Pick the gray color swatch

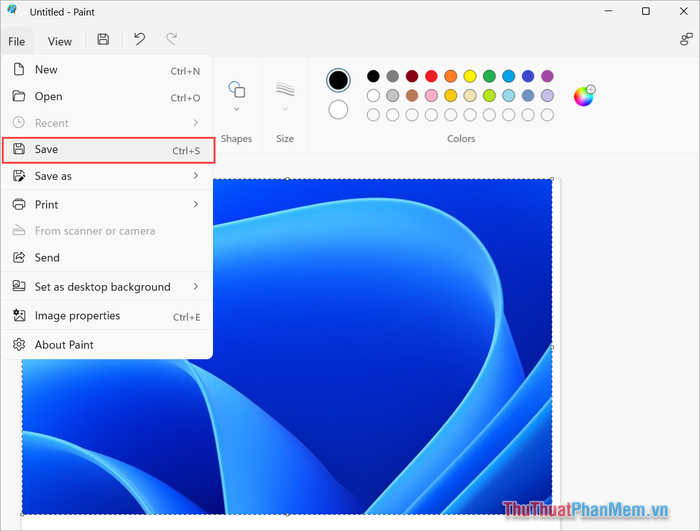point(392,76)
